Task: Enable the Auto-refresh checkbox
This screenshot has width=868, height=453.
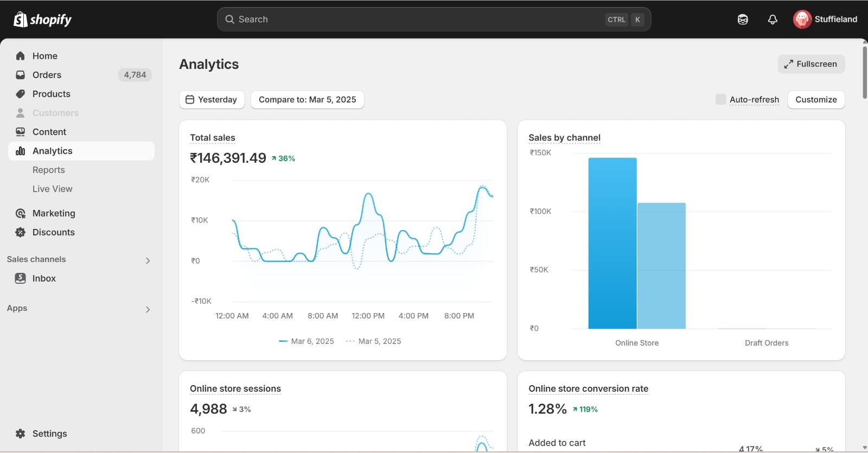Action: pyautogui.click(x=720, y=99)
